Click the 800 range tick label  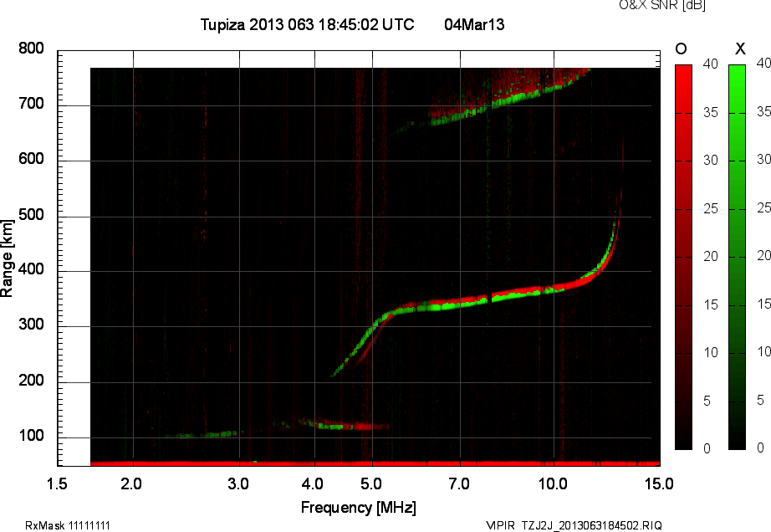point(32,49)
